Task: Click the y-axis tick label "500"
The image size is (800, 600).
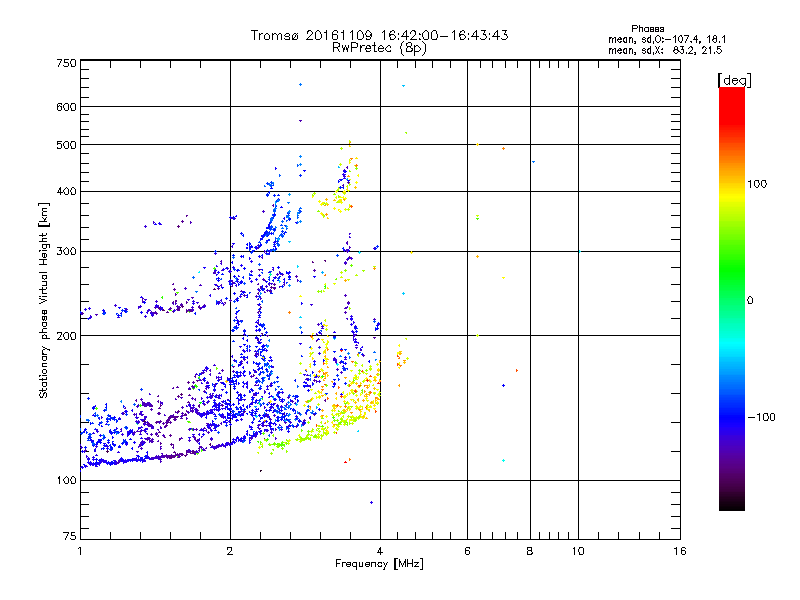Action: [x=66, y=145]
